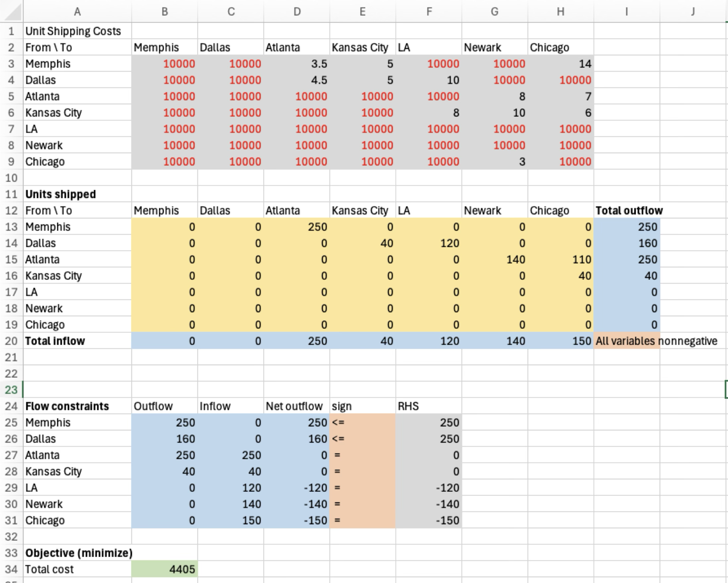Screen dimensions: 728x583
Task: Click the Memphis Net outflow cell showing 250
Action: (x=297, y=423)
